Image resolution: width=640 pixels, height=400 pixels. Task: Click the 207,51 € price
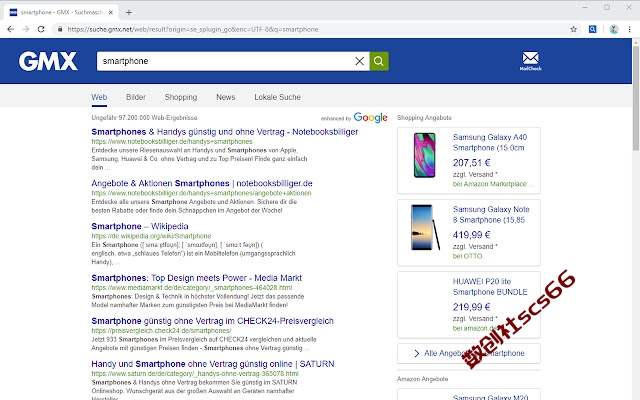(471, 163)
